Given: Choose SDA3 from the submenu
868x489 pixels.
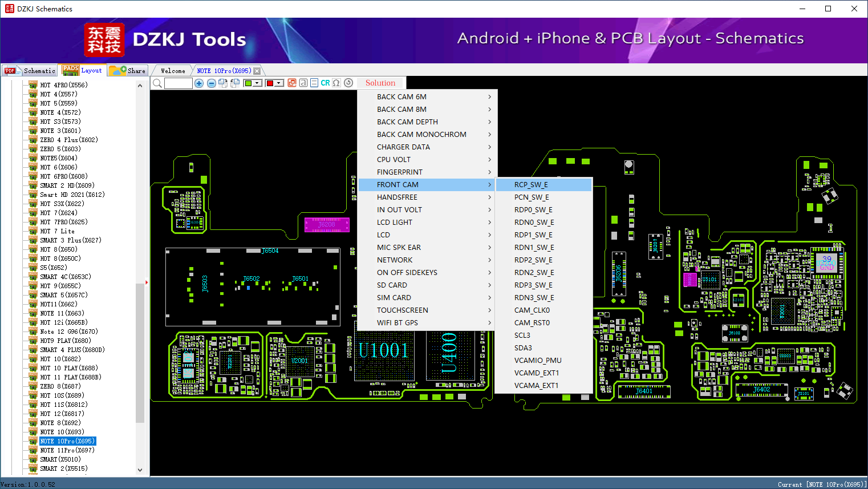Looking at the screenshot, I should point(543,348).
